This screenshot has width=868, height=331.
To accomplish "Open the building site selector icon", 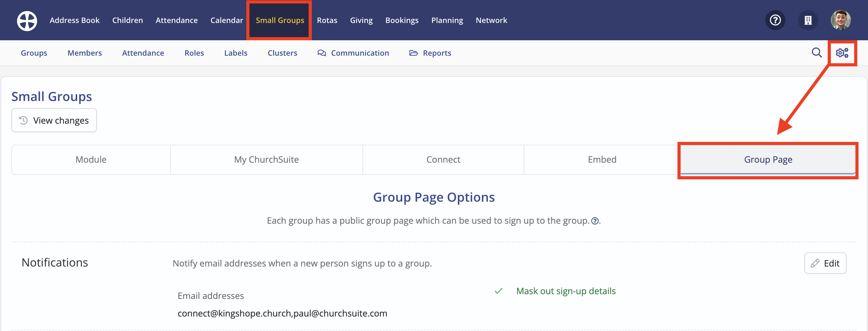I will 808,20.
